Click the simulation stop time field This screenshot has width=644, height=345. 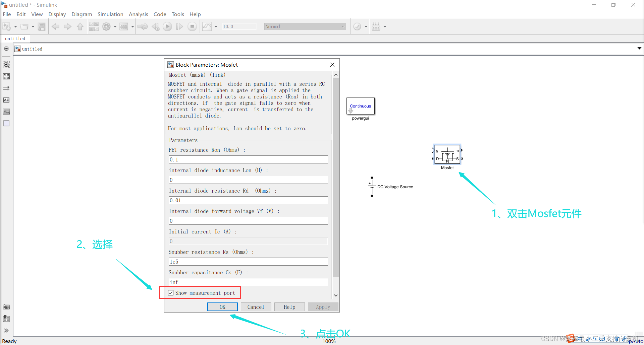pyautogui.click(x=239, y=26)
